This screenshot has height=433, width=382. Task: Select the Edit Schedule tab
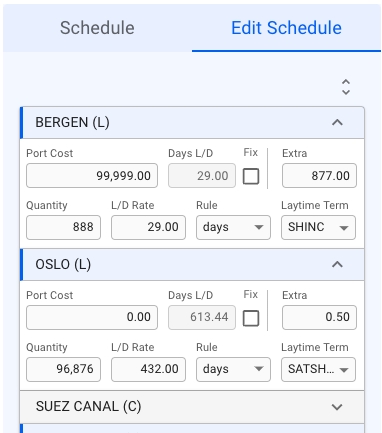pyautogui.click(x=286, y=28)
